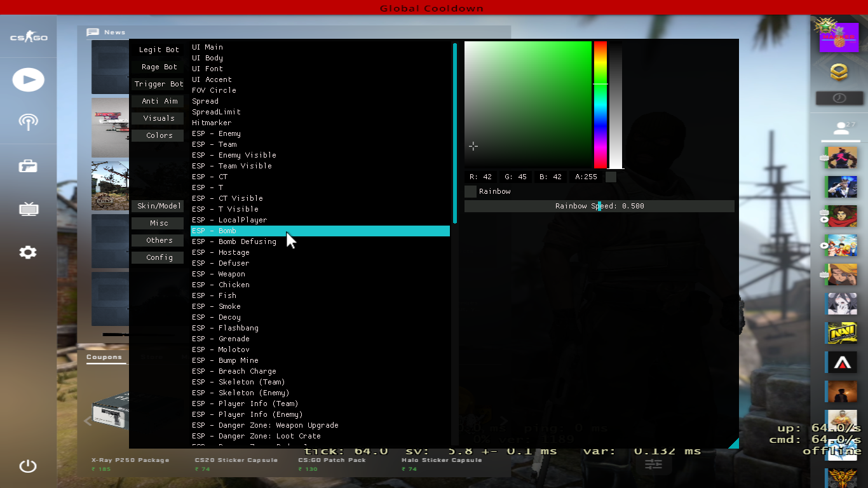Viewport: 868px width, 488px height.
Task: Toggle the Rainbow checkbox
Action: (470, 191)
